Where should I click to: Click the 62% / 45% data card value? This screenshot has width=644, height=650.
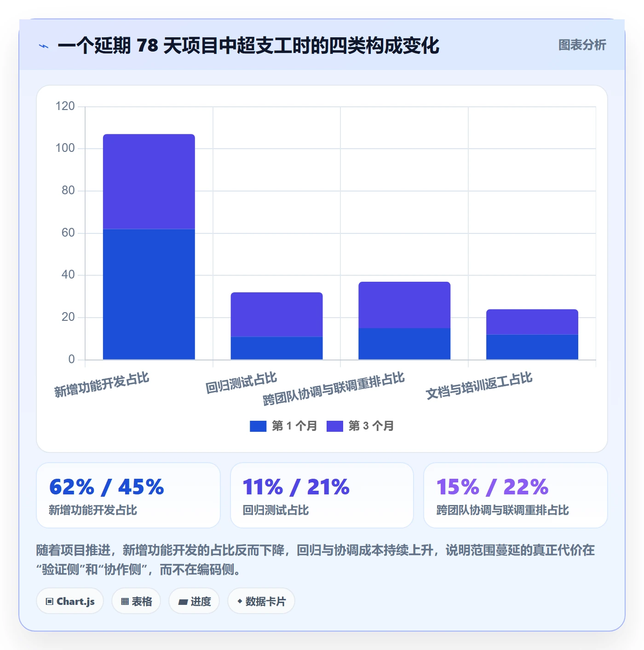point(107,487)
